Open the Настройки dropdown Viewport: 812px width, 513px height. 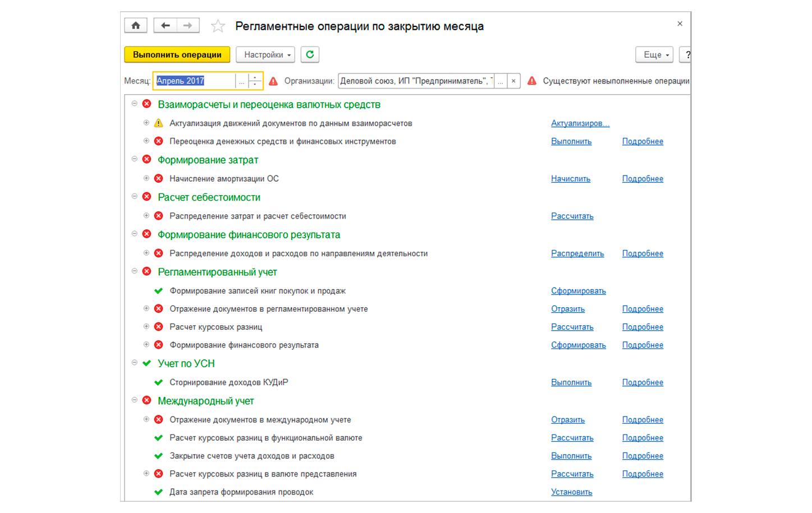pyautogui.click(x=265, y=54)
